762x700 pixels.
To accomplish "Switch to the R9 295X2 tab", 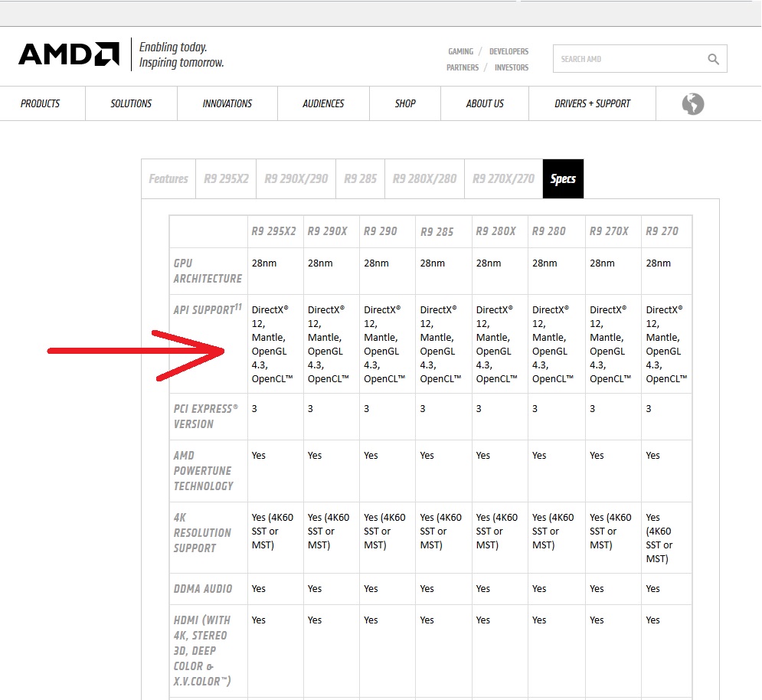I will pos(226,179).
